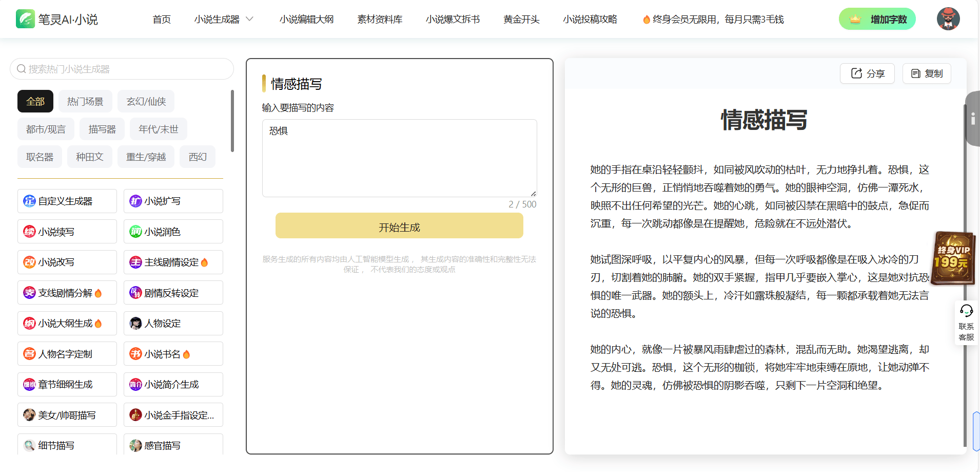Image resolution: width=980 pixels, height=472 pixels.
Task: Open the user avatar profile menu
Action: (x=948, y=19)
